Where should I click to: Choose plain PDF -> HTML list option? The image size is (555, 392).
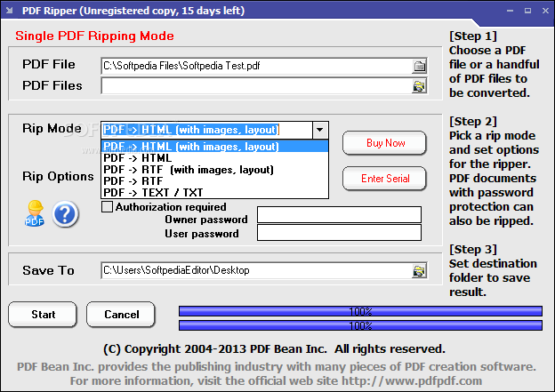[215, 158]
